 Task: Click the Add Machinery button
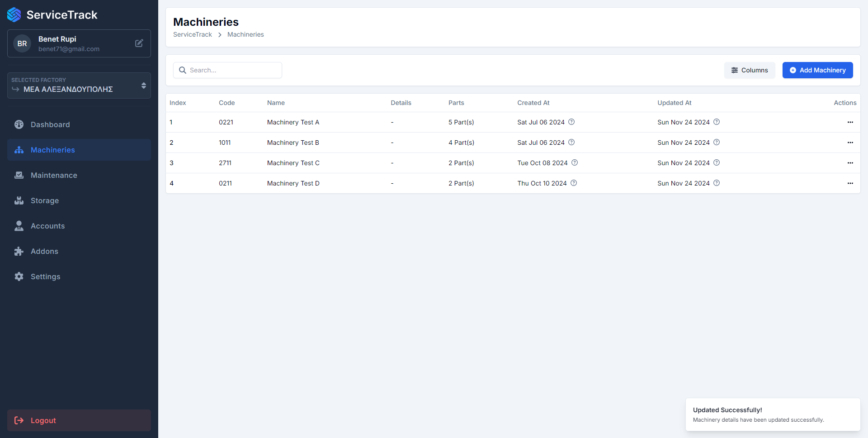pos(817,70)
